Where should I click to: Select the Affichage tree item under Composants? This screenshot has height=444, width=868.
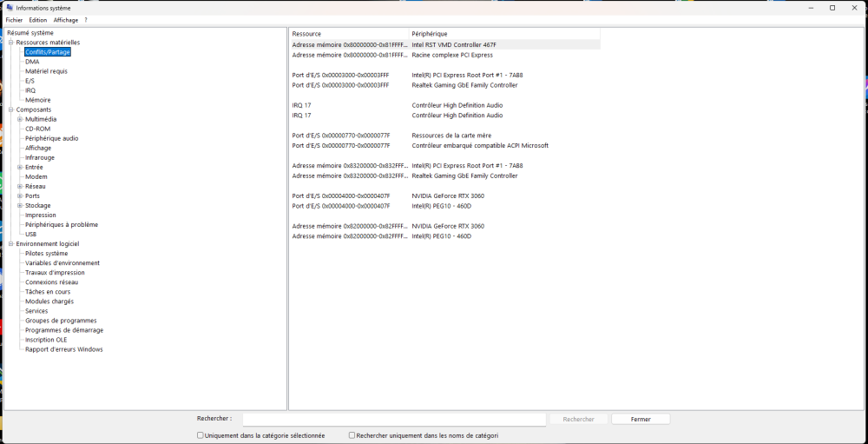tap(38, 148)
